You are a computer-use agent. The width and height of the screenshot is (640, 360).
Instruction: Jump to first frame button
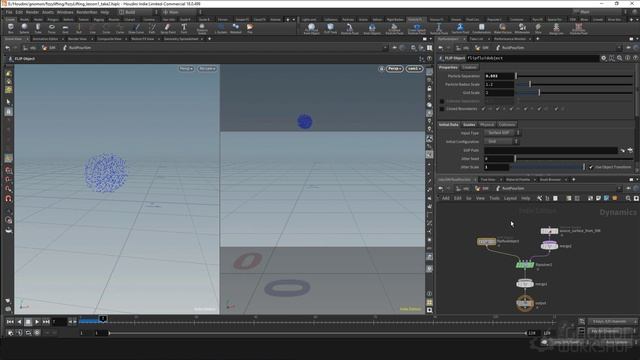[x=10, y=322]
